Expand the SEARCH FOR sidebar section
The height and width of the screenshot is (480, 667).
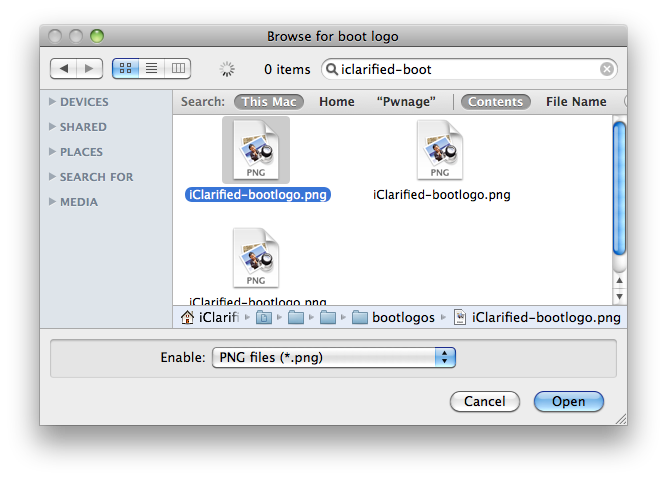click(x=52, y=176)
